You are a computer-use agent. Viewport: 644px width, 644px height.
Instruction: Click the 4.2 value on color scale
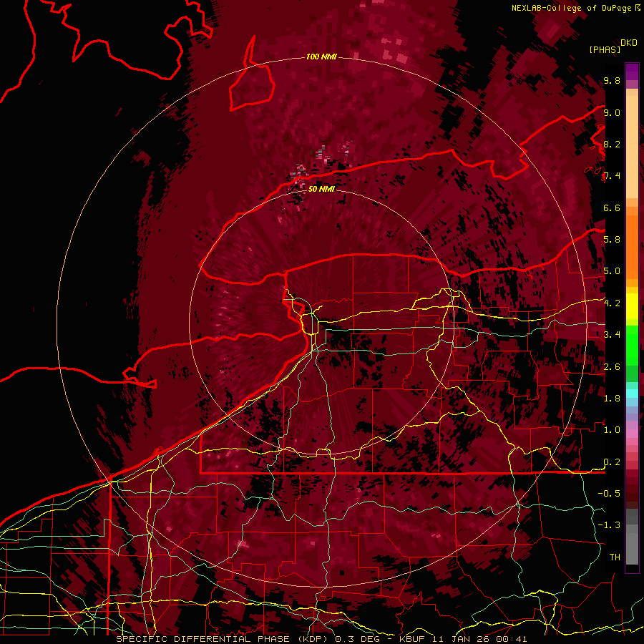[x=612, y=303]
